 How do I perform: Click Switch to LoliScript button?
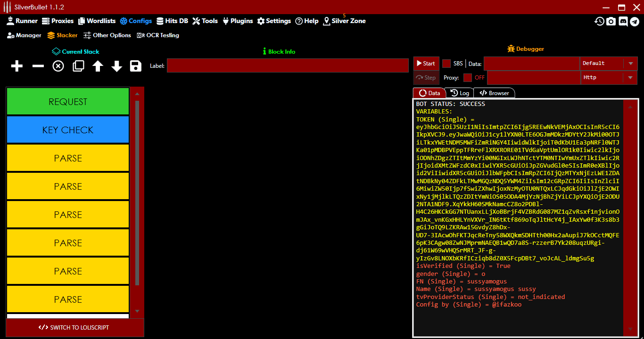pos(75,328)
